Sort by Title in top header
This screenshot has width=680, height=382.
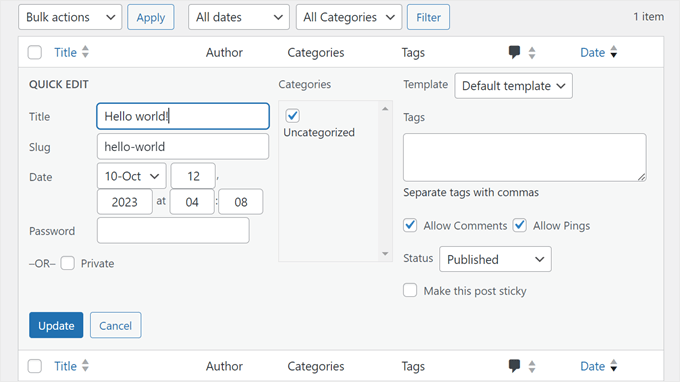(x=65, y=52)
